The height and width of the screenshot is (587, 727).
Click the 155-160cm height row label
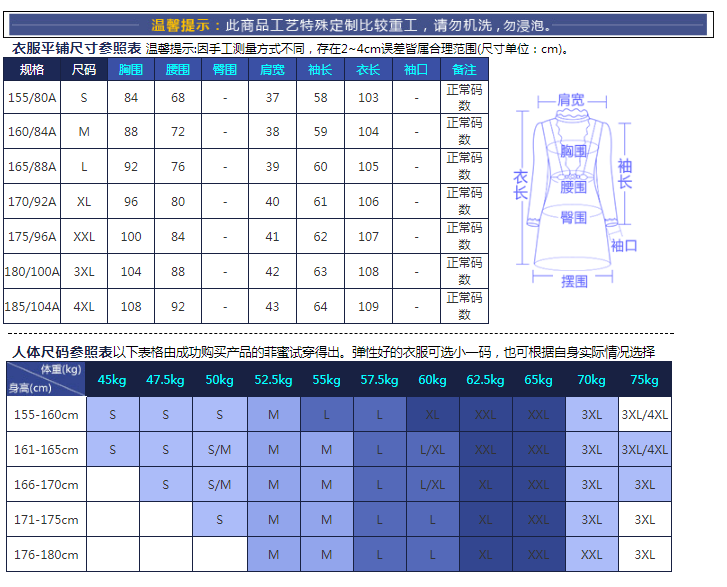[x=46, y=414]
